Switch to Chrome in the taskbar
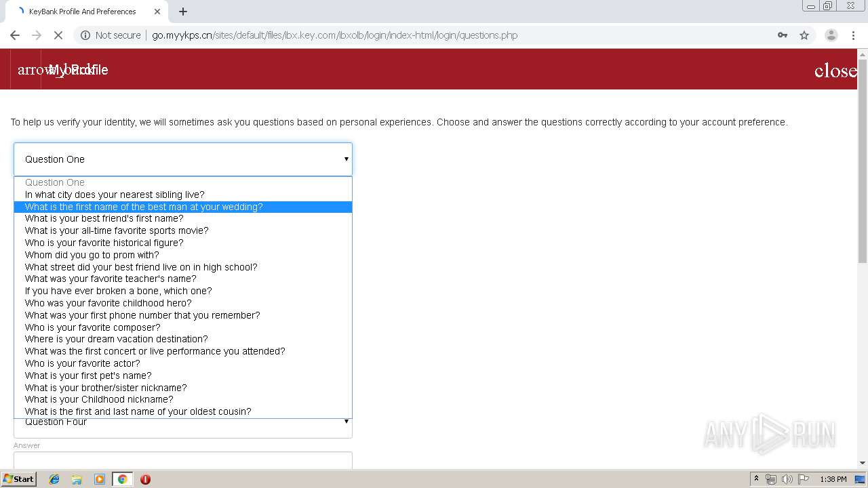 click(x=122, y=479)
